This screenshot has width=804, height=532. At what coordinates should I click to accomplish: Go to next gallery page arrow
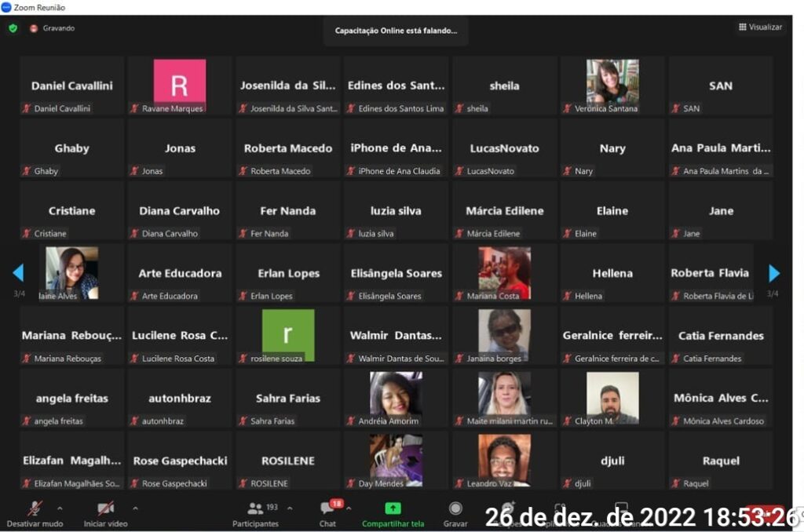tap(774, 273)
